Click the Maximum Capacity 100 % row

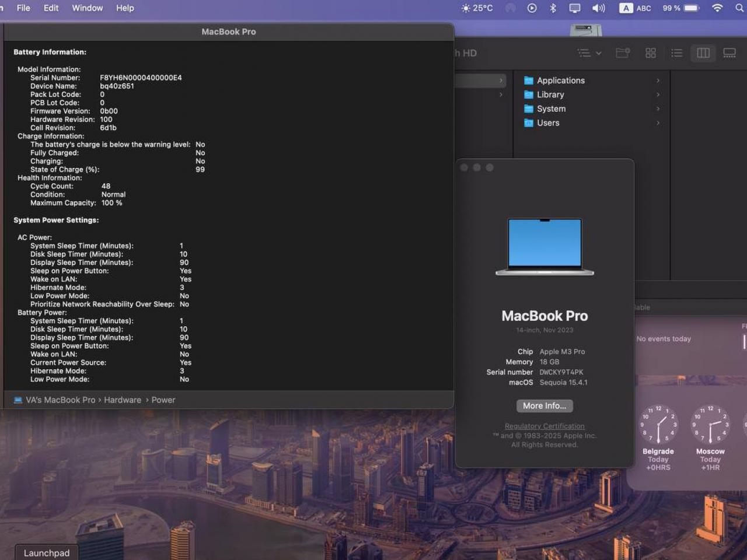(x=76, y=203)
